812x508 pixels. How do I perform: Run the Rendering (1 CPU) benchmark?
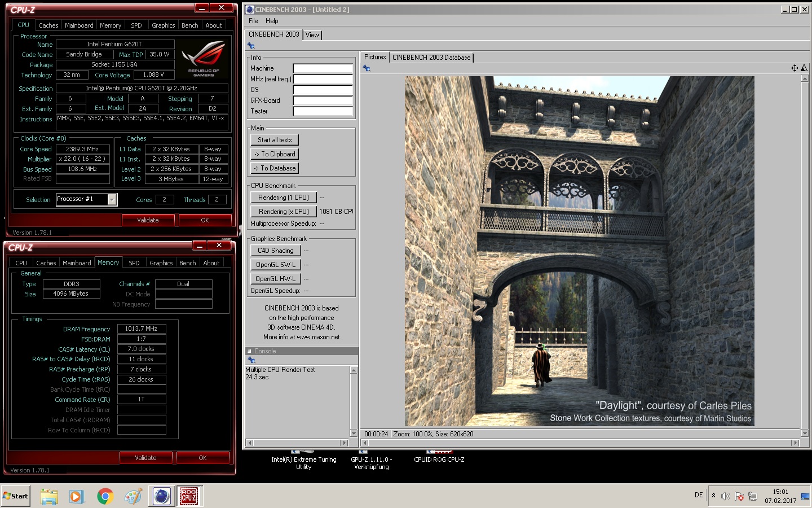coord(284,198)
